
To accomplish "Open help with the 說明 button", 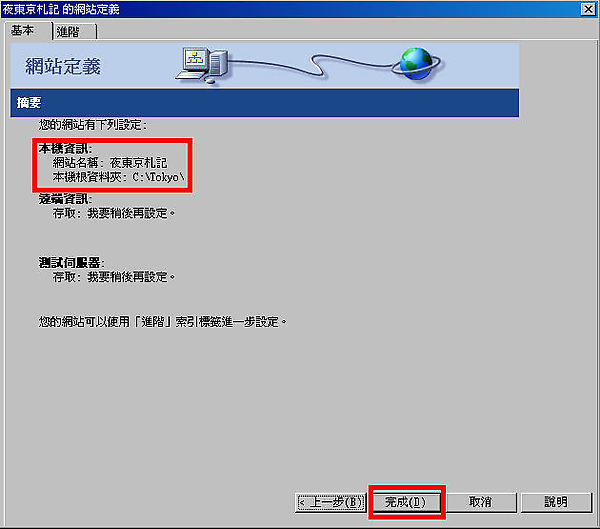I will (556, 502).
